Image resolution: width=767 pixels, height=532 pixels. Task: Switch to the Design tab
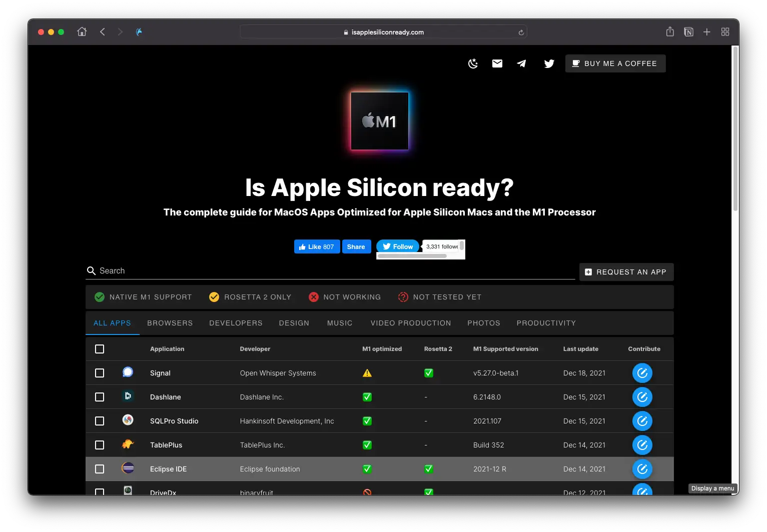294,323
